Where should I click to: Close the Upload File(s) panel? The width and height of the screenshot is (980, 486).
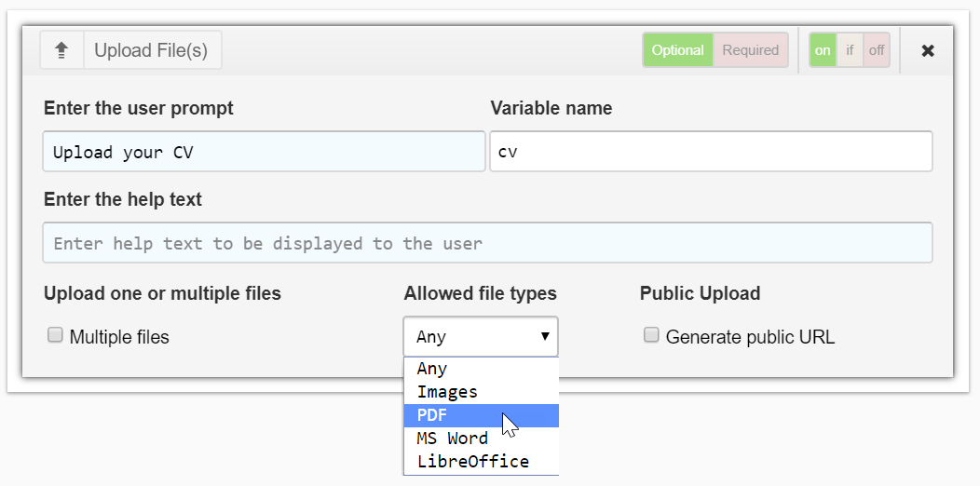[927, 50]
